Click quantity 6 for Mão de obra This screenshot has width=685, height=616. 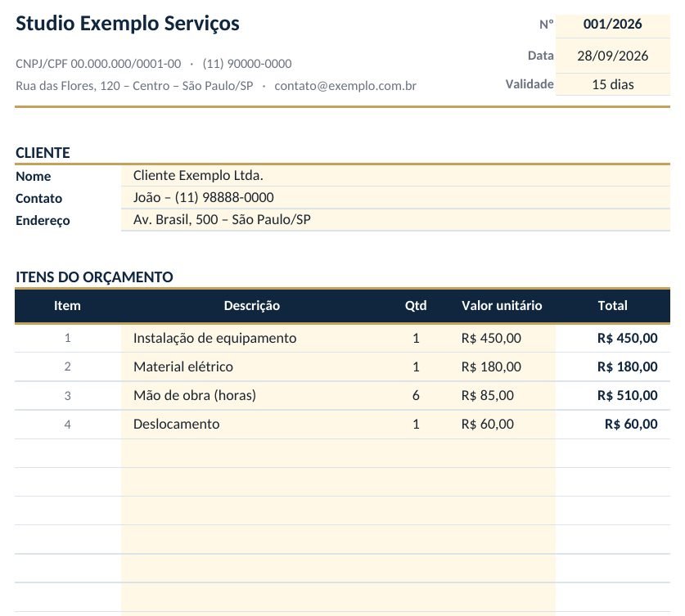click(x=416, y=395)
